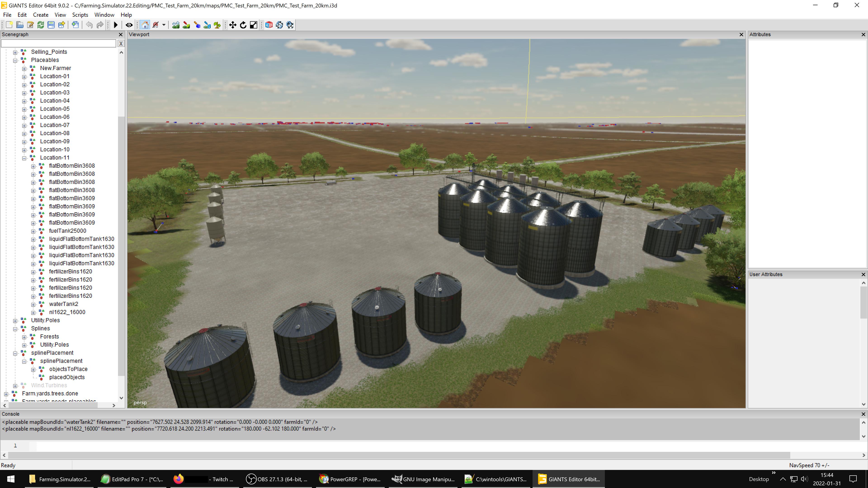
Task: Select the foliage paint plant tool
Action: (x=217, y=25)
